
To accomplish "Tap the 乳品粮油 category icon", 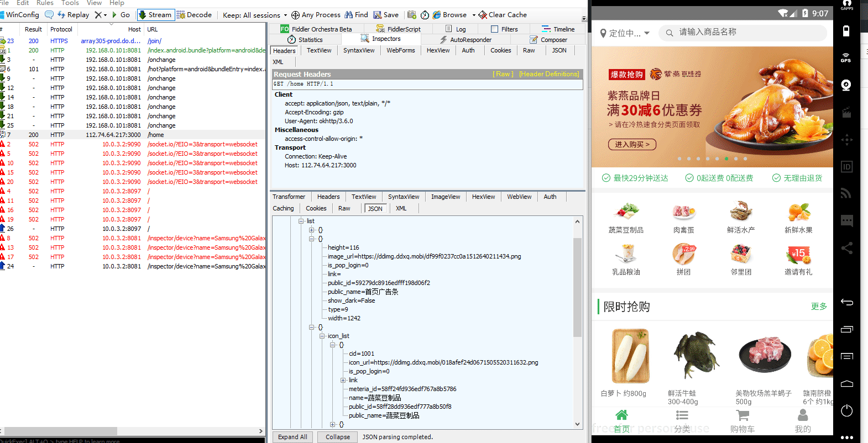I will tap(626, 254).
